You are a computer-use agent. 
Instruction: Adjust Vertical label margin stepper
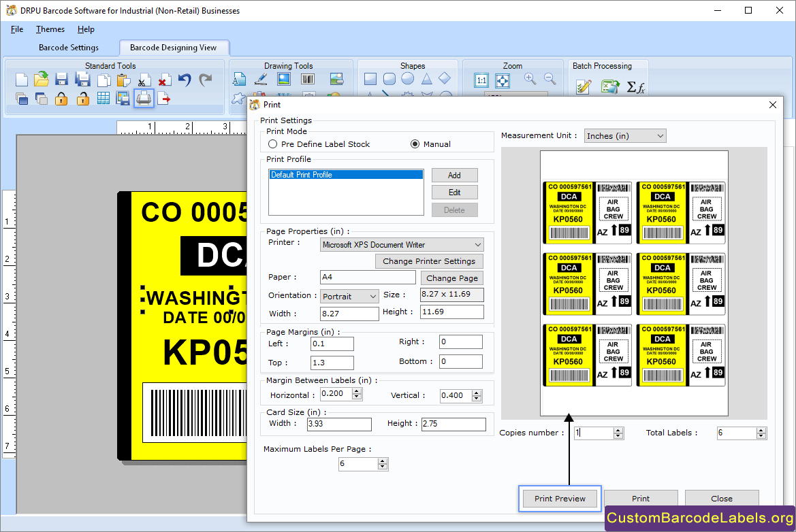click(x=476, y=395)
